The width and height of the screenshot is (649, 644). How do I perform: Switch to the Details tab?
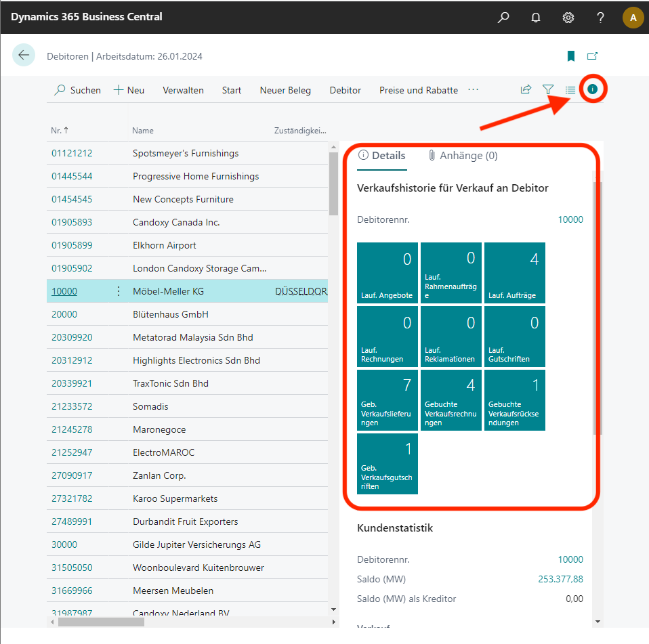[x=381, y=156]
